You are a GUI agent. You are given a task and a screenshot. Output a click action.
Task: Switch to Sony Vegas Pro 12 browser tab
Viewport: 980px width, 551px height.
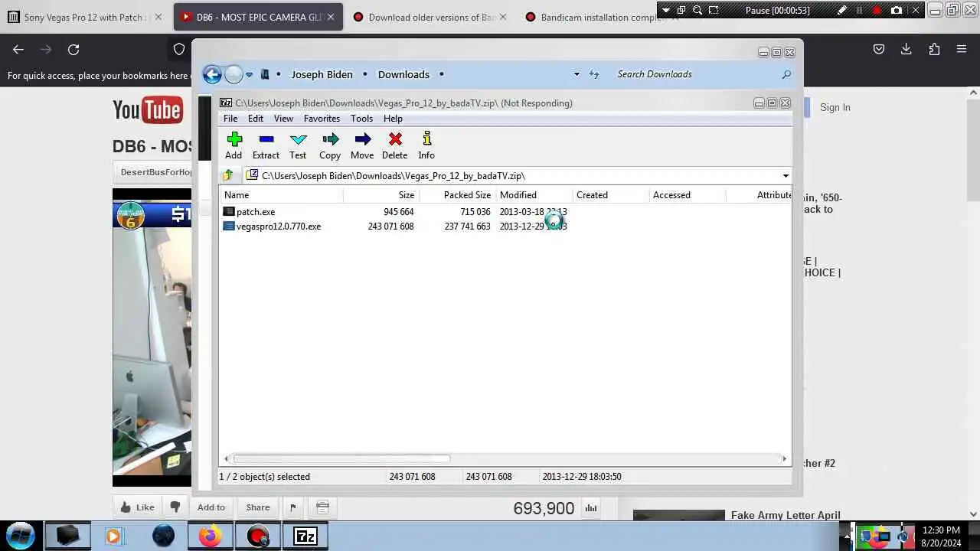coord(84,17)
